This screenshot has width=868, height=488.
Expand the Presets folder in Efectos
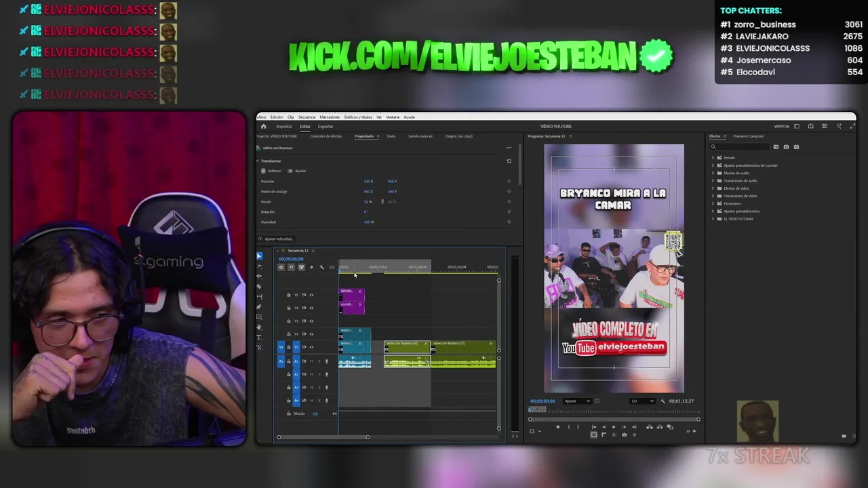pyautogui.click(x=713, y=158)
